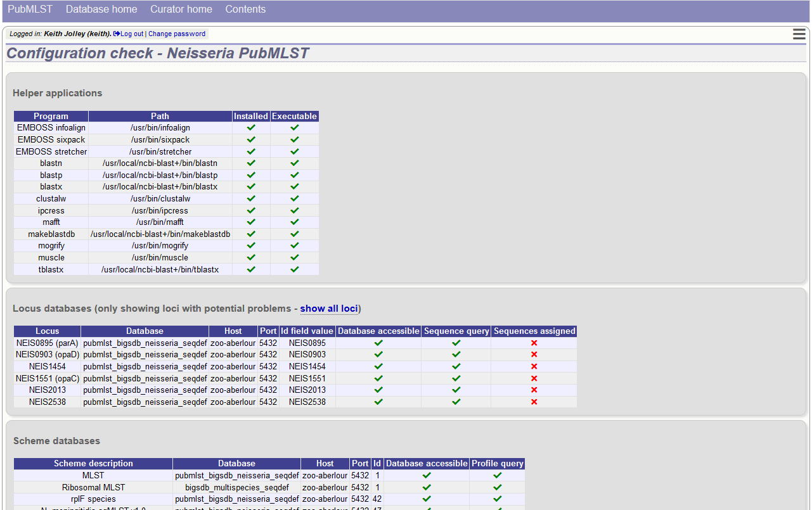The height and width of the screenshot is (510, 812).
Task: Select the rplF species scheme cell
Action: (x=93, y=499)
